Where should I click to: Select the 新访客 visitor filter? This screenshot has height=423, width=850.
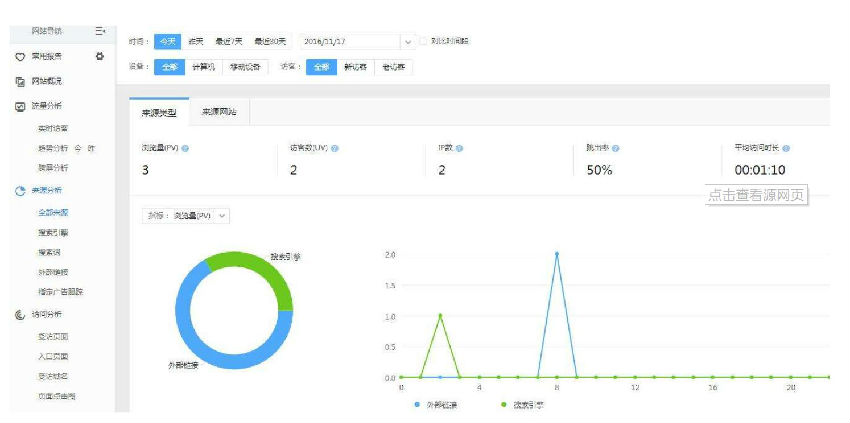pos(354,67)
